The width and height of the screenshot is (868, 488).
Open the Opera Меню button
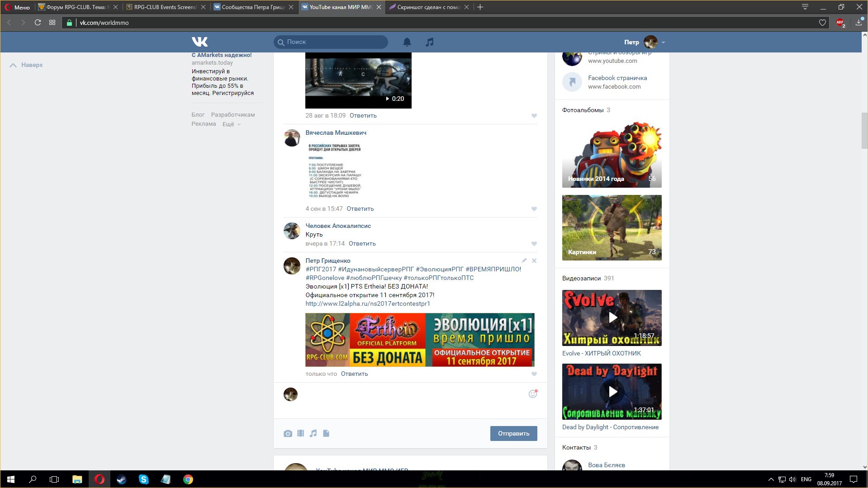17,7
